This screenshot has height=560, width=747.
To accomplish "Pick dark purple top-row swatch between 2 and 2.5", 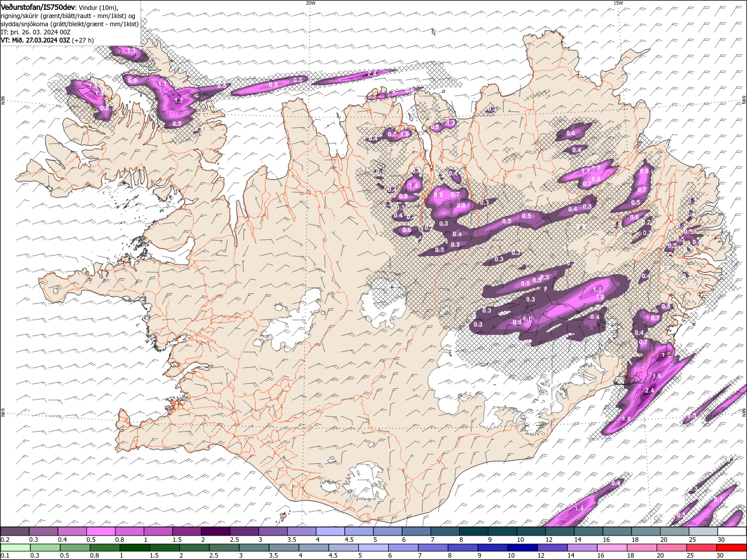I will [216, 531].
